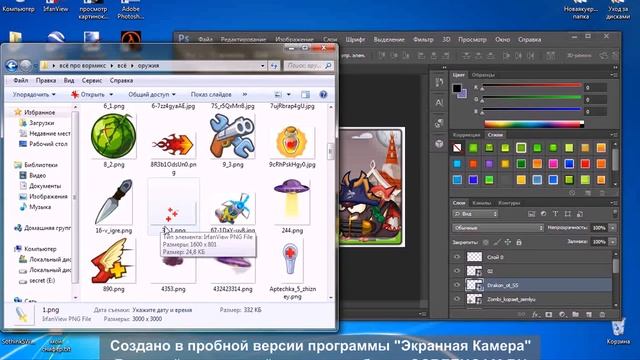
Task: Open blend mode dropdown Обычные
Action: (498, 228)
